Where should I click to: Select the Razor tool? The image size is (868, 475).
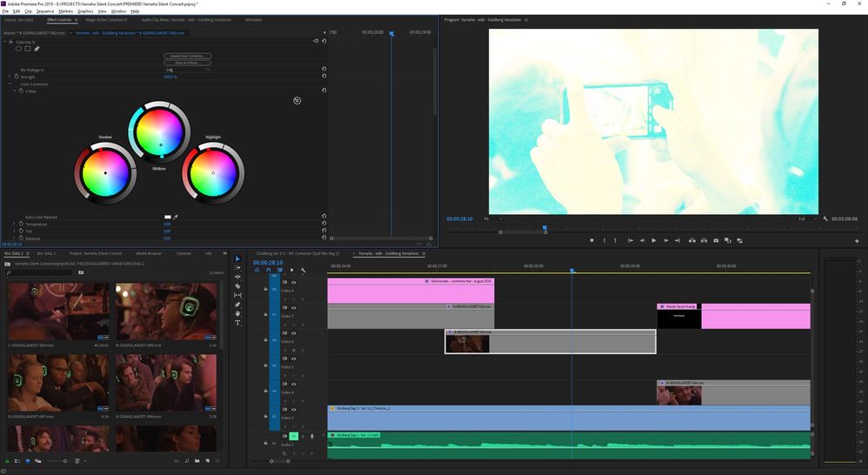click(237, 286)
